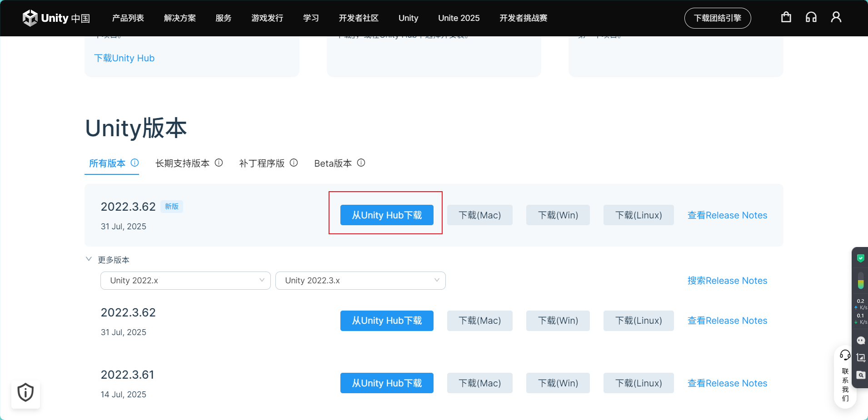
Task: Select the 所有版本 tab
Action: click(107, 163)
